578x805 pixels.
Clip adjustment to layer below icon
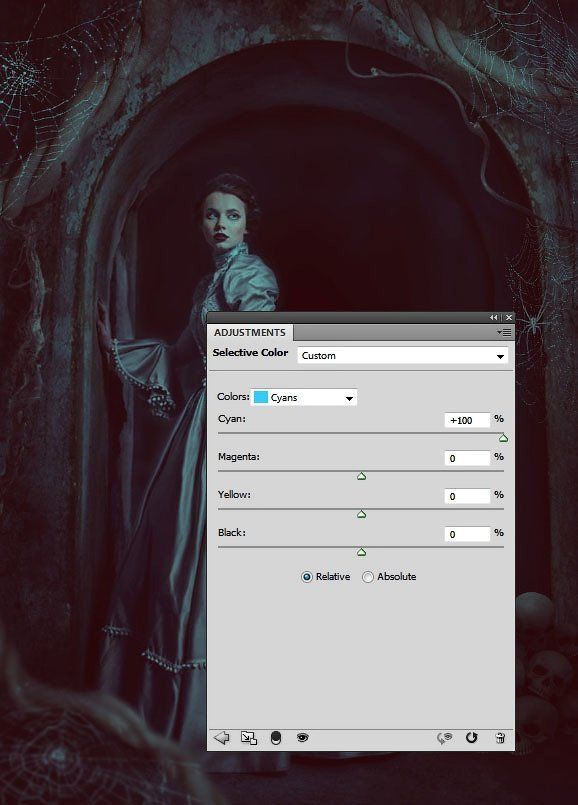(x=276, y=738)
